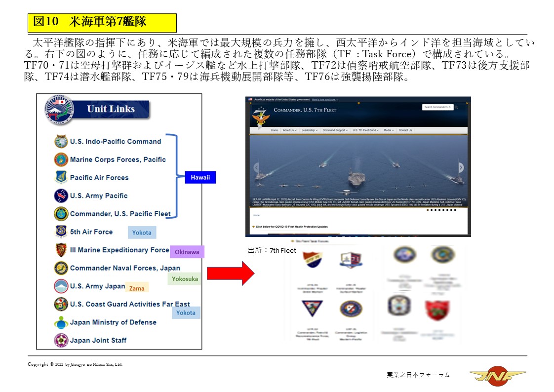Screen dimensions: 554x392
Task: Click the green Yokosuka label
Action: point(185,279)
